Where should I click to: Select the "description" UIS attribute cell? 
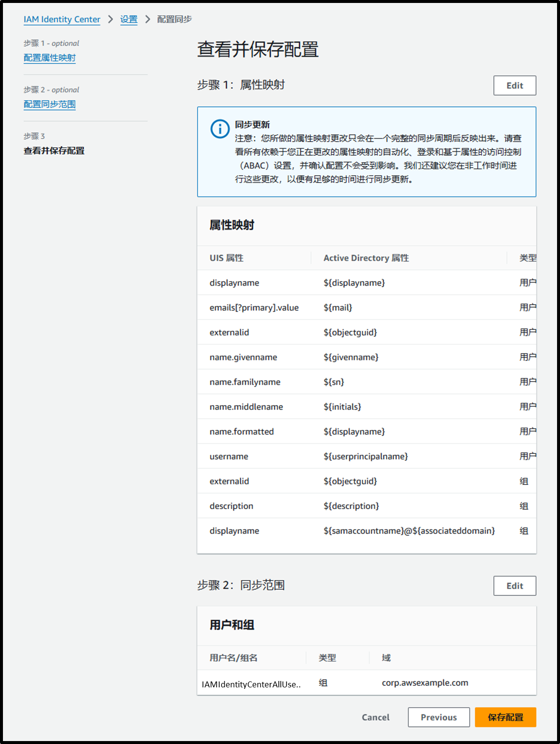[231, 506]
